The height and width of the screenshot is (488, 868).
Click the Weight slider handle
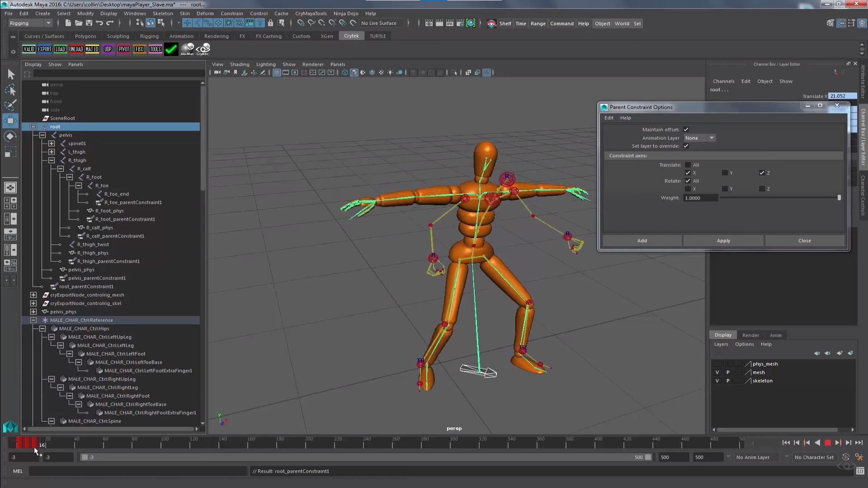(x=839, y=198)
